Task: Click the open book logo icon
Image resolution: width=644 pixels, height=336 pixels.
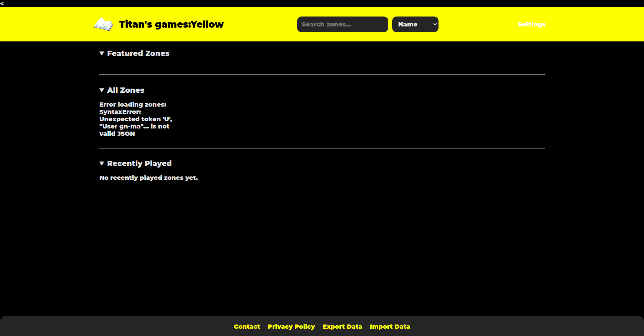Action: (103, 24)
